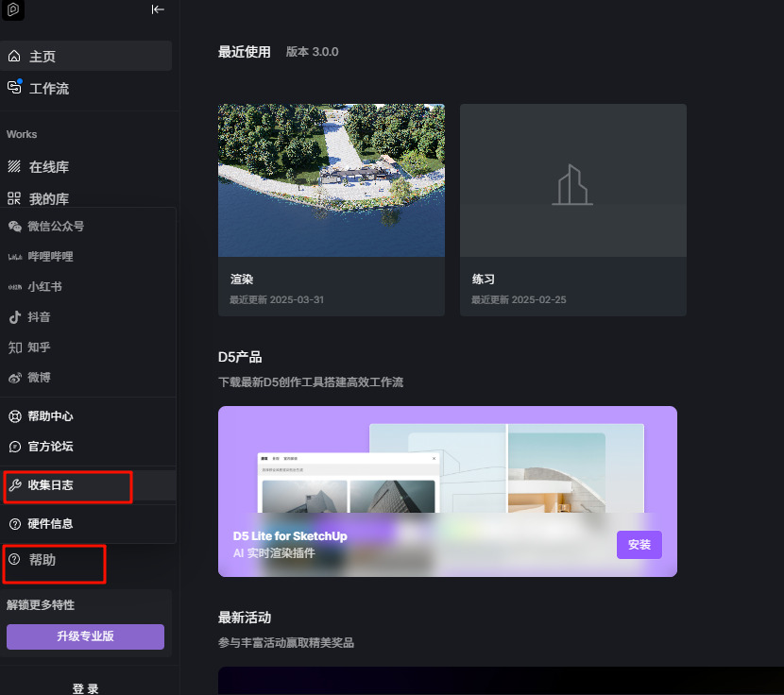The height and width of the screenshot is (695, 784).
Task: Click the 升级专业版 upgrade button
Action: [x=85, y=636]
